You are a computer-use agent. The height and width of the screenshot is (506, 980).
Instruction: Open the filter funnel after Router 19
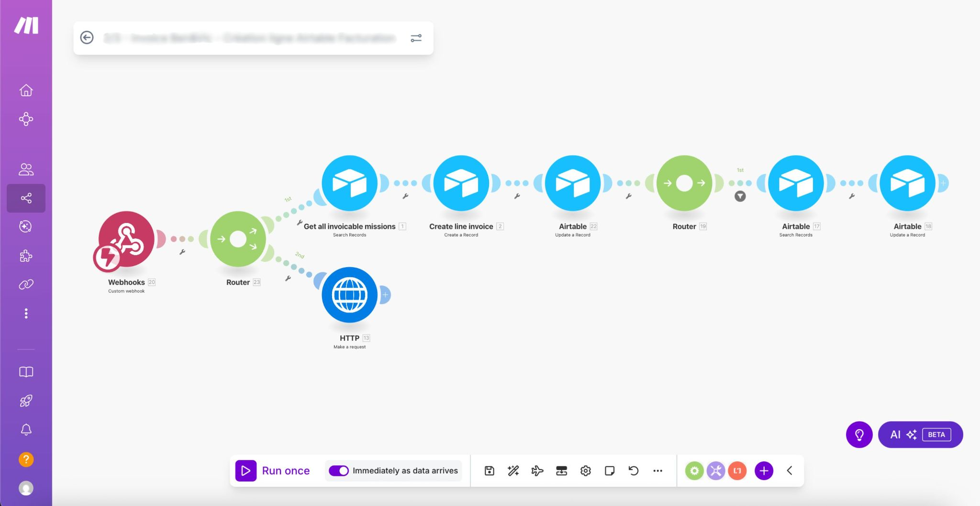point(740,196)
